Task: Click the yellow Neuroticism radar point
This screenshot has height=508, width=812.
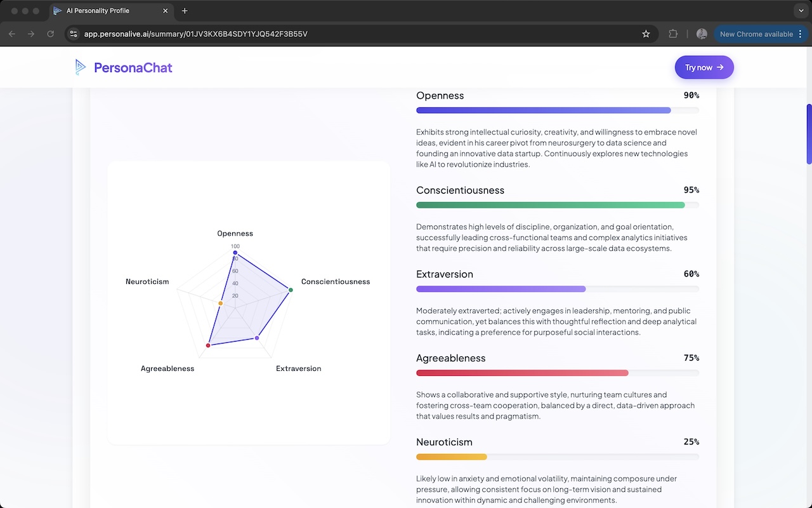Action: 221,304
